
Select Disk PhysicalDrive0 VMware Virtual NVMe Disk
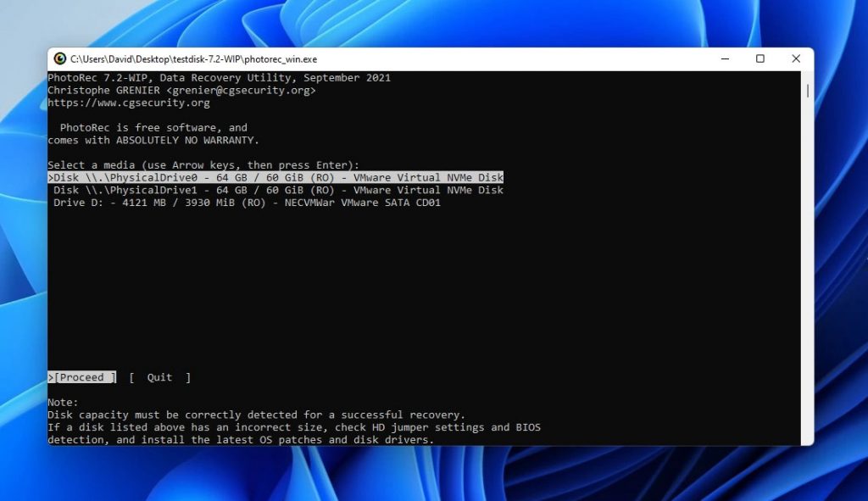[x=275, y=177]
